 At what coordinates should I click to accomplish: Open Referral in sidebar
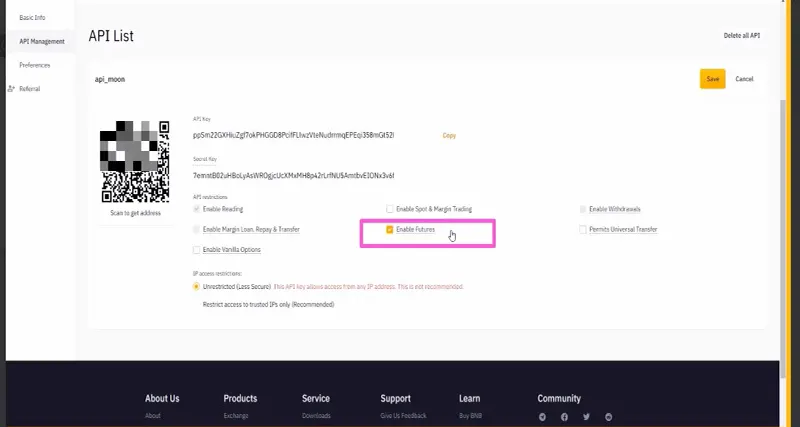click(30, 89)
